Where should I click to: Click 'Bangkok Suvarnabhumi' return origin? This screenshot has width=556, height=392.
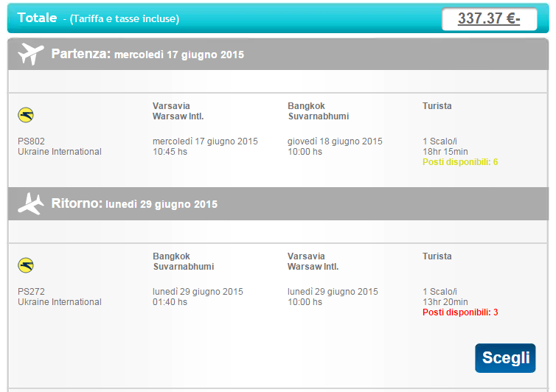coord(183,262)
